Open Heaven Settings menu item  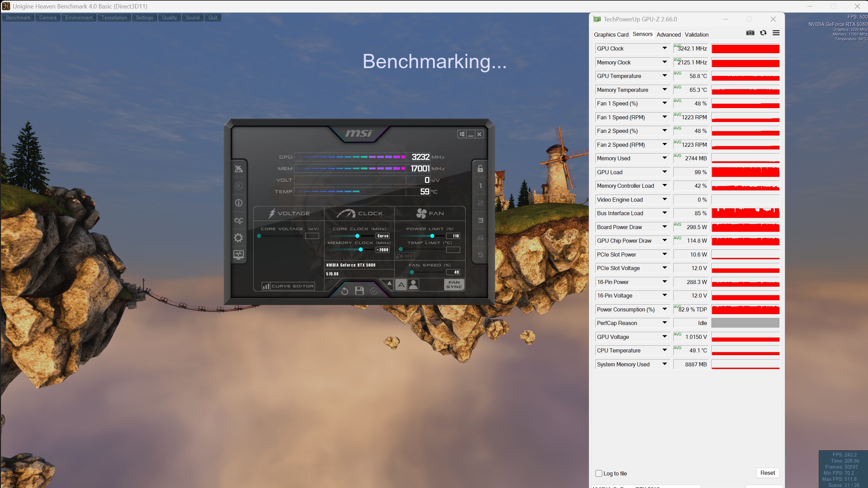point(144,18)
